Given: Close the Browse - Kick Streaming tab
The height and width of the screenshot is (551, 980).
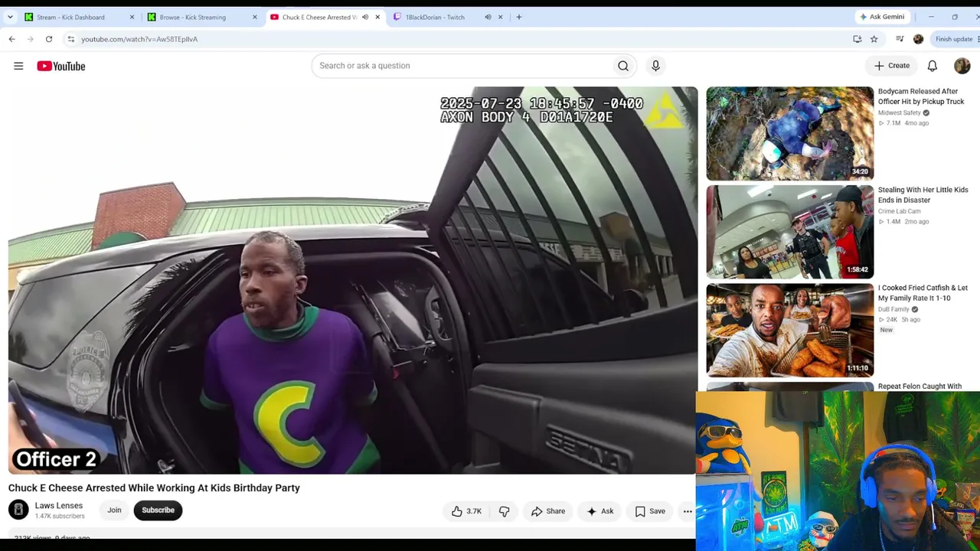Looking at the screenshot, I should click(255, 17).
